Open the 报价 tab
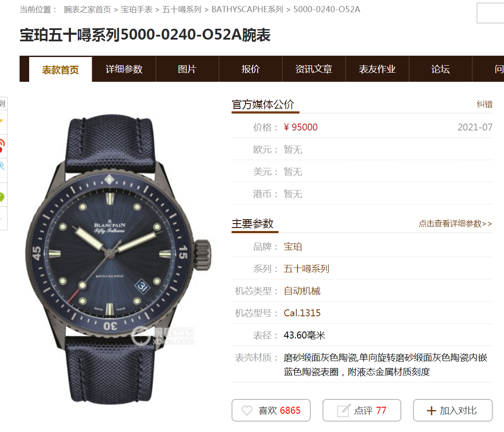Viewport: 504px width, 432px height. (250, 69)
